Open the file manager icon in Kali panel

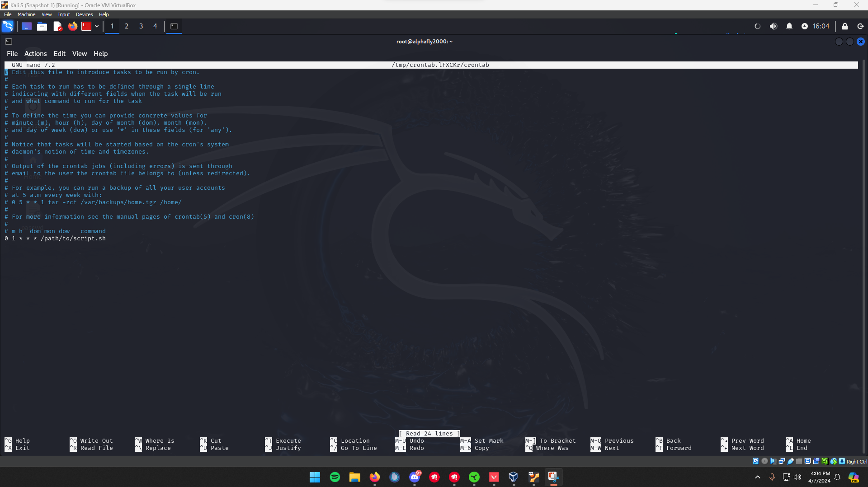42,26
